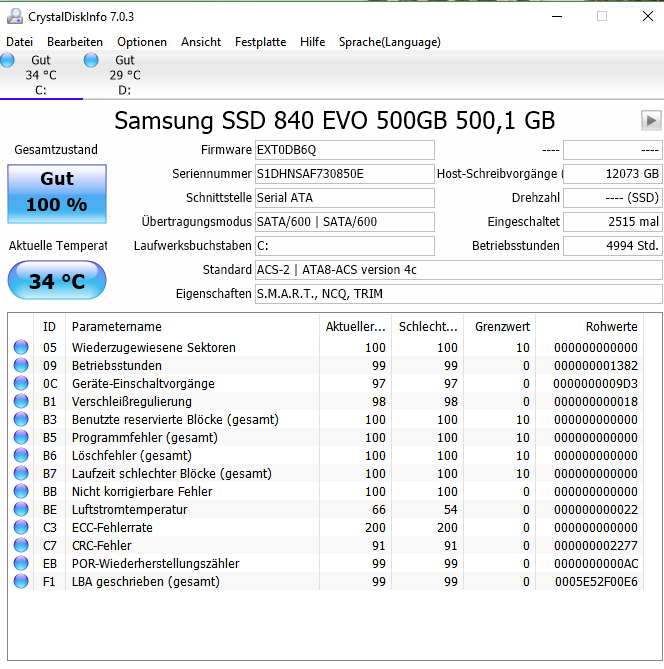Image resolution: width=664 pixels, height=669 pixels.
Task: Click the Aktueller... column header
Action: pyautogui.click(x=355, y=326)
